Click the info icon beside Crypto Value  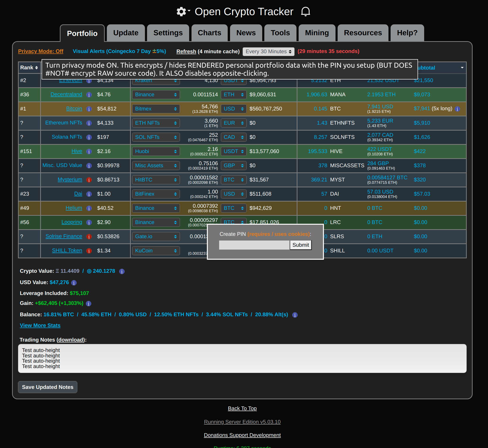pos(122,272)
